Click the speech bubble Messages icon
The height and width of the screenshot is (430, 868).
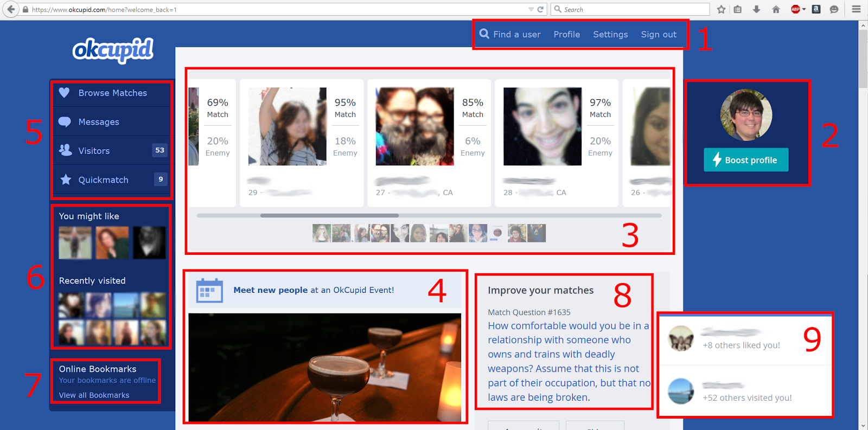65,121
